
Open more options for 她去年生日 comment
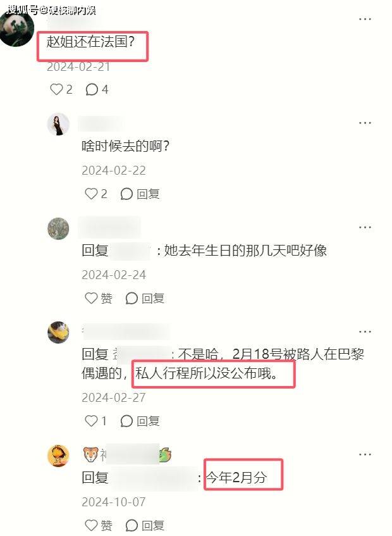pyautogui.click(x=365, y=227)
